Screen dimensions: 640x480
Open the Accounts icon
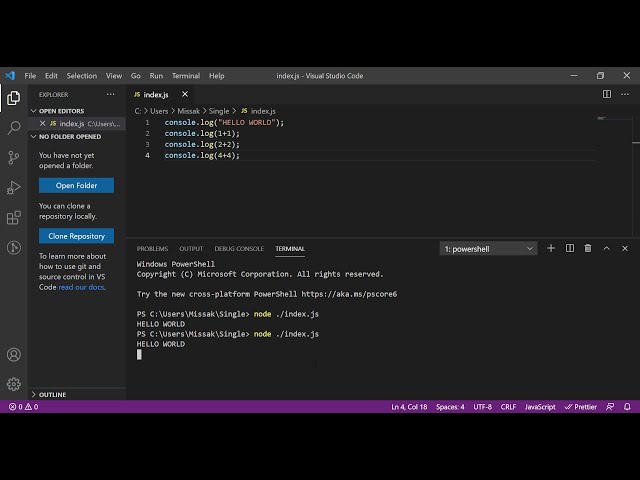[13, 354]
